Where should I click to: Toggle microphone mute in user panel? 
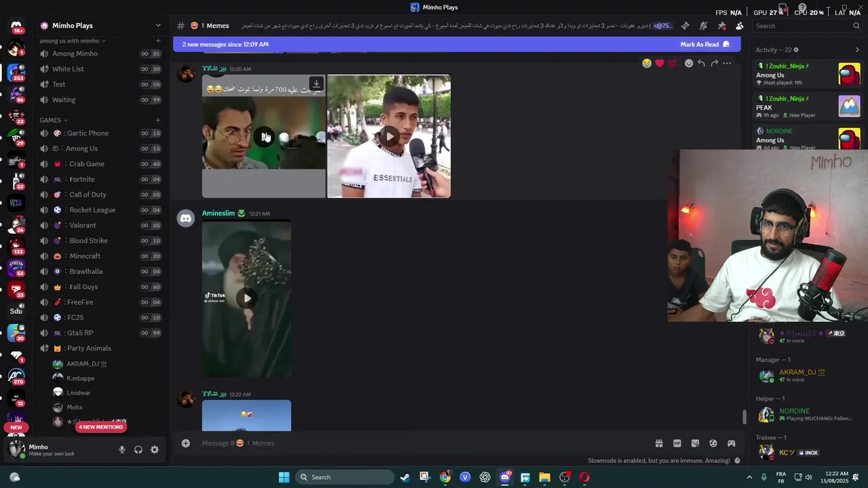(122, 449)
